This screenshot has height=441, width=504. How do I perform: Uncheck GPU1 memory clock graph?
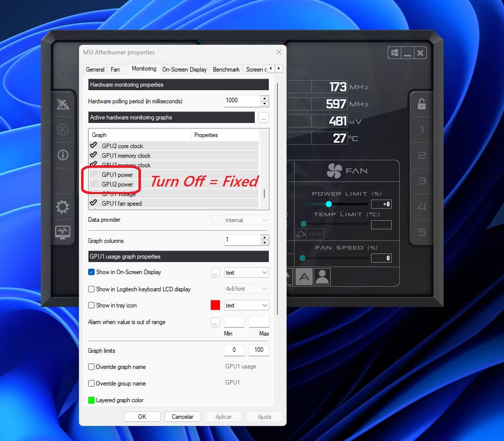click(94, 155)
